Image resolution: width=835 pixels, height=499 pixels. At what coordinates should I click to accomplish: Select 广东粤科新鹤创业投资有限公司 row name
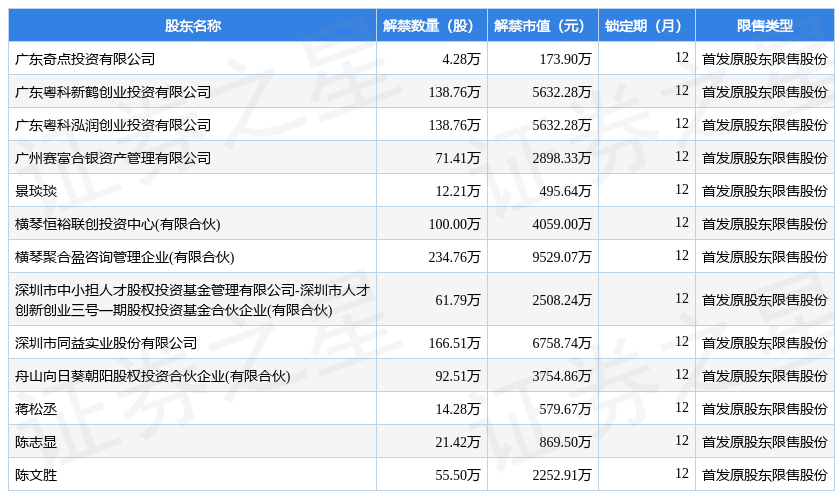pyautogui.click(x=113, y=92)
